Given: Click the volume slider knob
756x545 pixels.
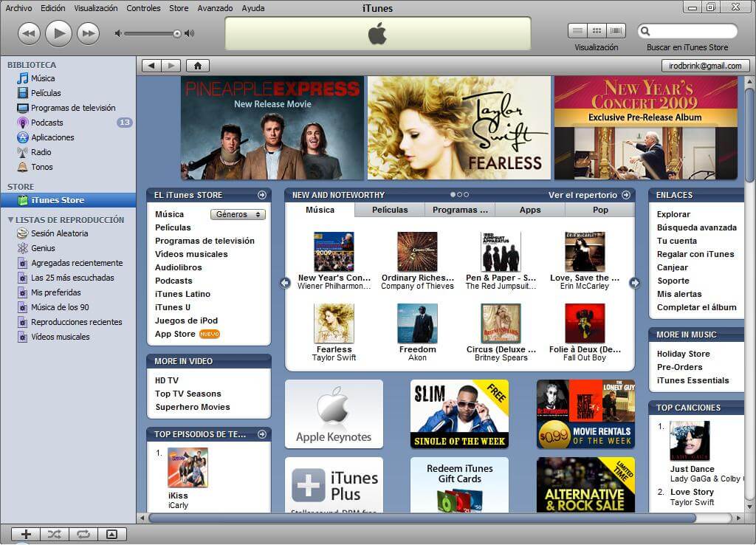Looking at the screenshot, I should (x=177, y=33).
